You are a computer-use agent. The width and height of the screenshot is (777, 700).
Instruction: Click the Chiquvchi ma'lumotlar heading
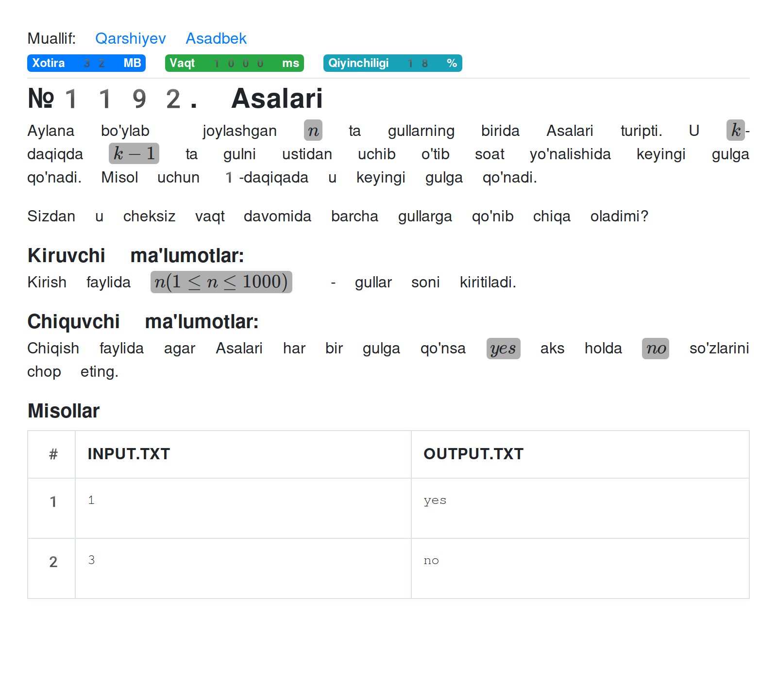click(x=143, y=322)
